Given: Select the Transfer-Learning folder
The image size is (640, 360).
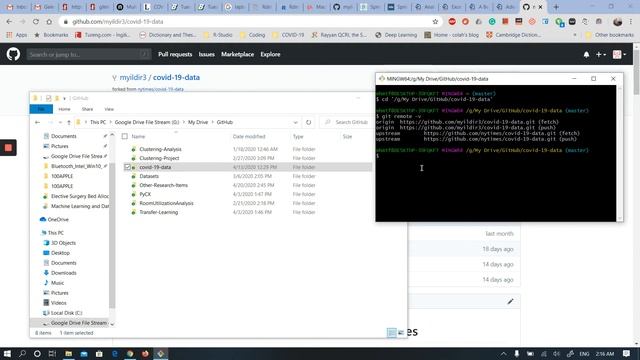Looking at the screenshot, I should click(x=158, y=212).
